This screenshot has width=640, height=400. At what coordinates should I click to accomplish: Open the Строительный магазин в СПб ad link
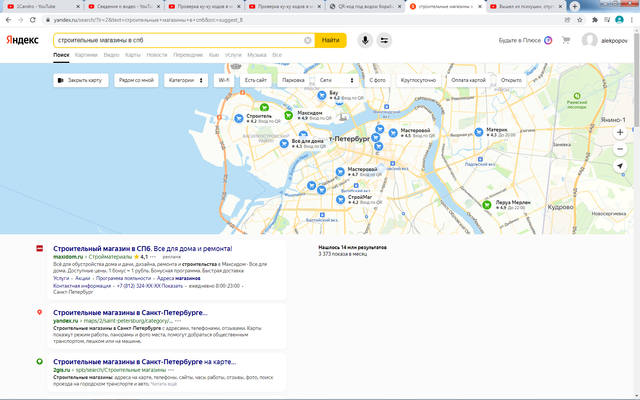142,248
